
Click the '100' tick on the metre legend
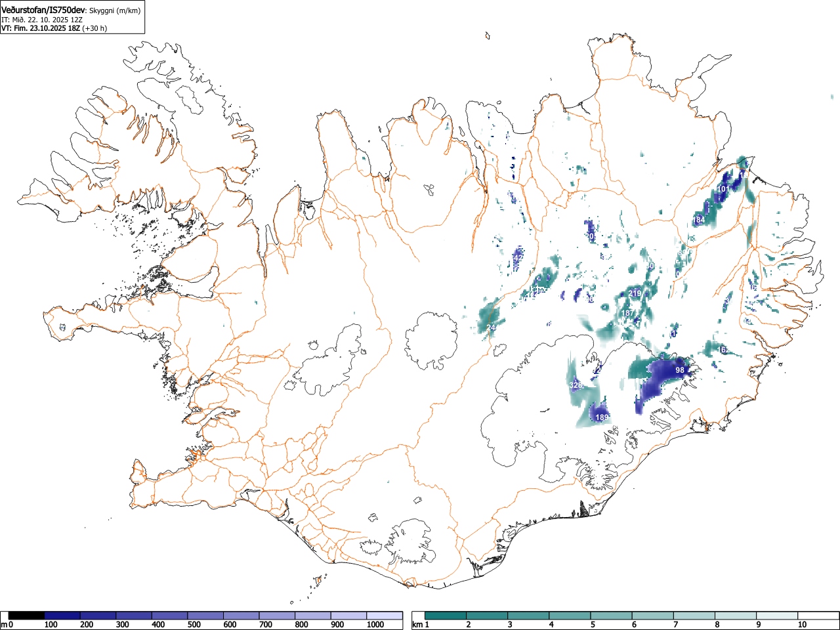[x=51, y=625]
